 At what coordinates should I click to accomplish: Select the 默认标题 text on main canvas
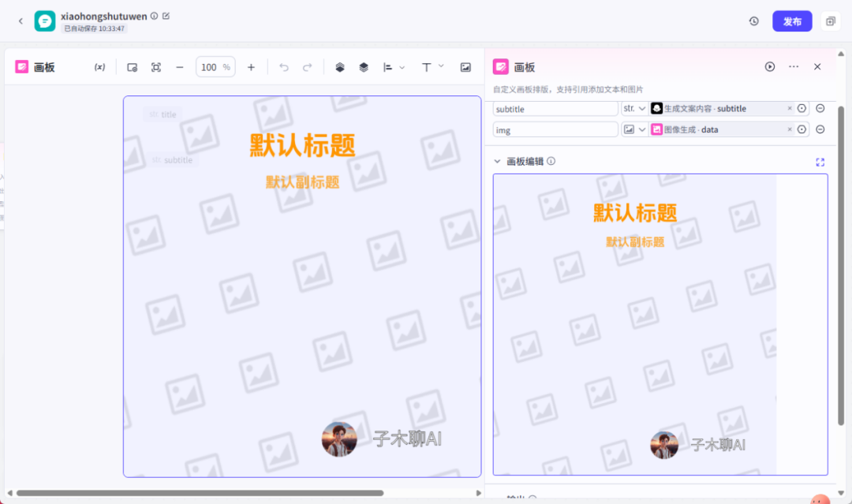click(302, 146)
